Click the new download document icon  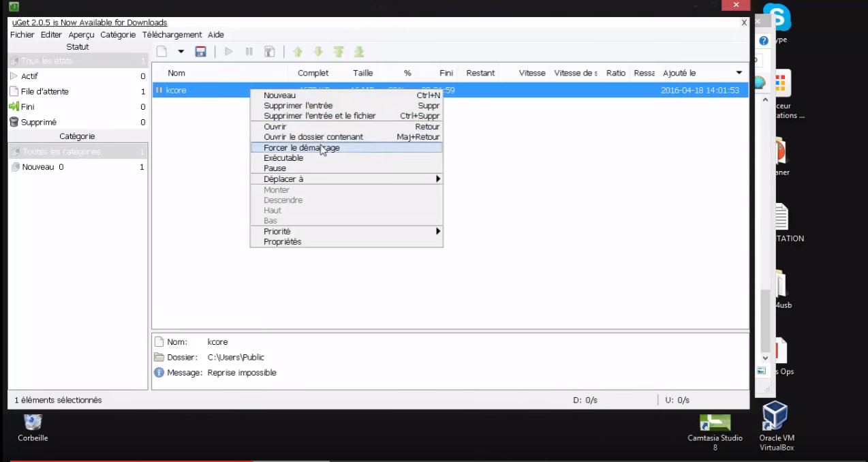[161, 51]
